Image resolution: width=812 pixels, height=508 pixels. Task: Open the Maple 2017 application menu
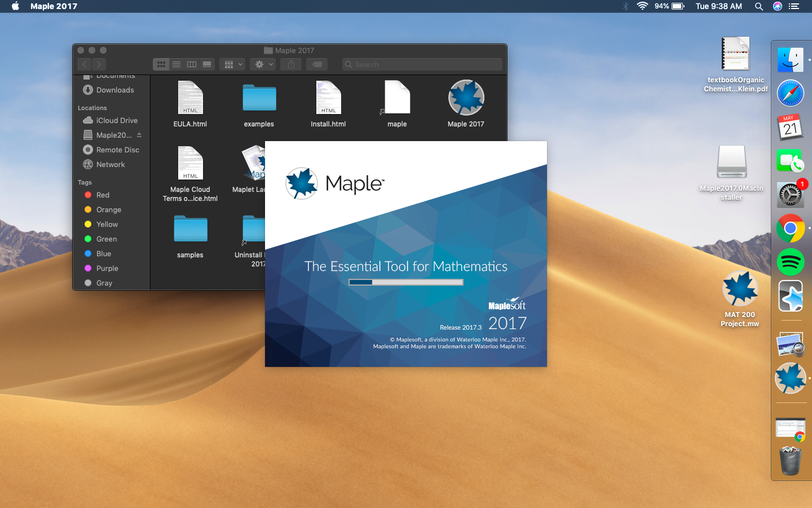(x=54, y=6)
